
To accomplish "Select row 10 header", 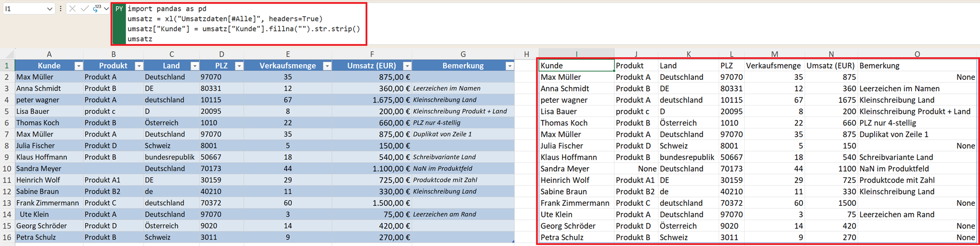I will tap(7, 169).
